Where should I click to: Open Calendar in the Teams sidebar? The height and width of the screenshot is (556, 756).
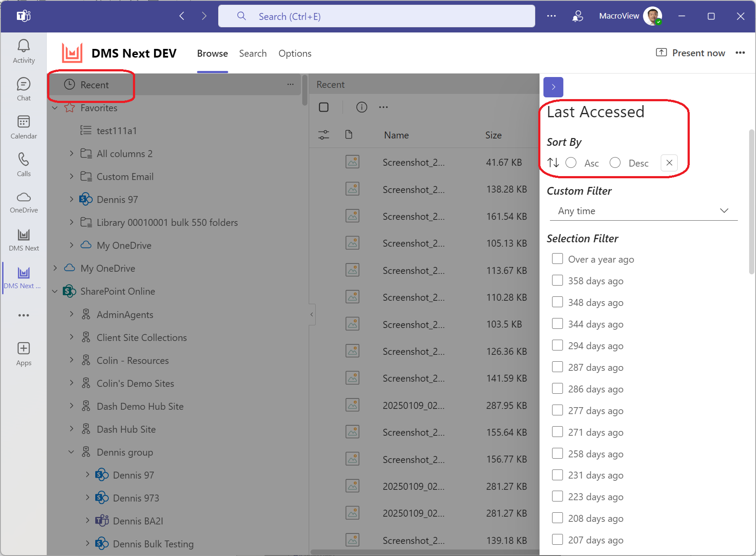(24, 127)
